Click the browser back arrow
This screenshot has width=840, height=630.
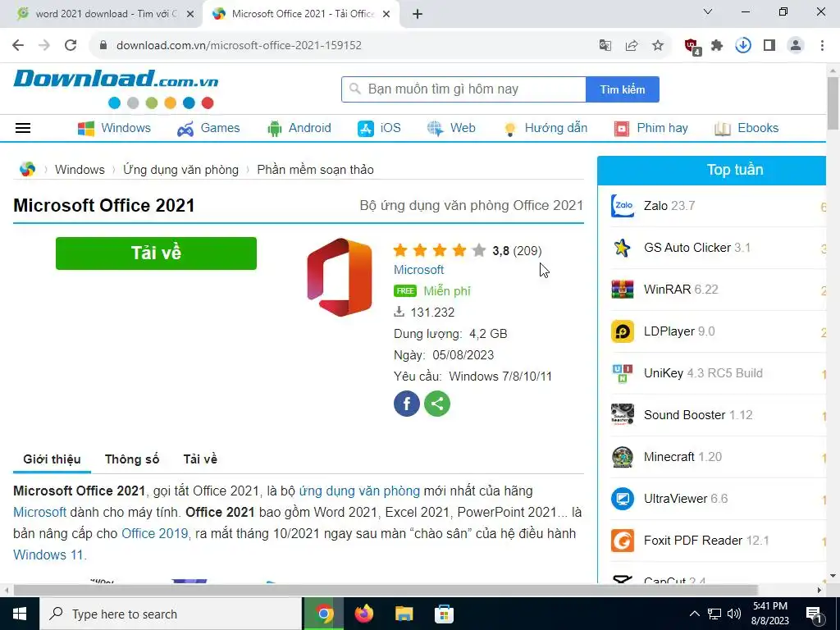coord(18,45)
